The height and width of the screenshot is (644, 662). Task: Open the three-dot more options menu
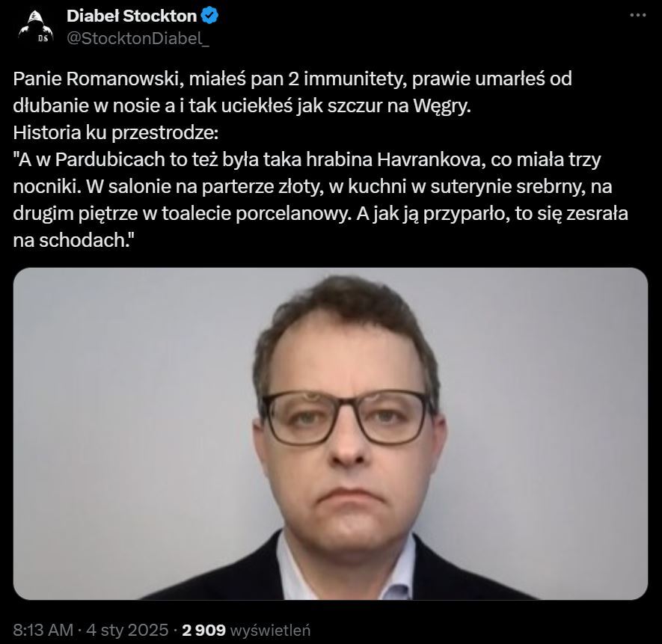pyautogui.click(x=637, y=15)
